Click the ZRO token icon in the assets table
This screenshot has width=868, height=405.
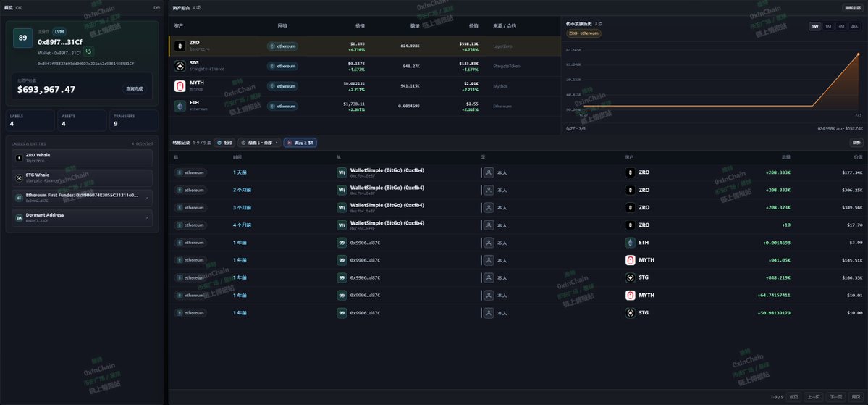(180, 46)
